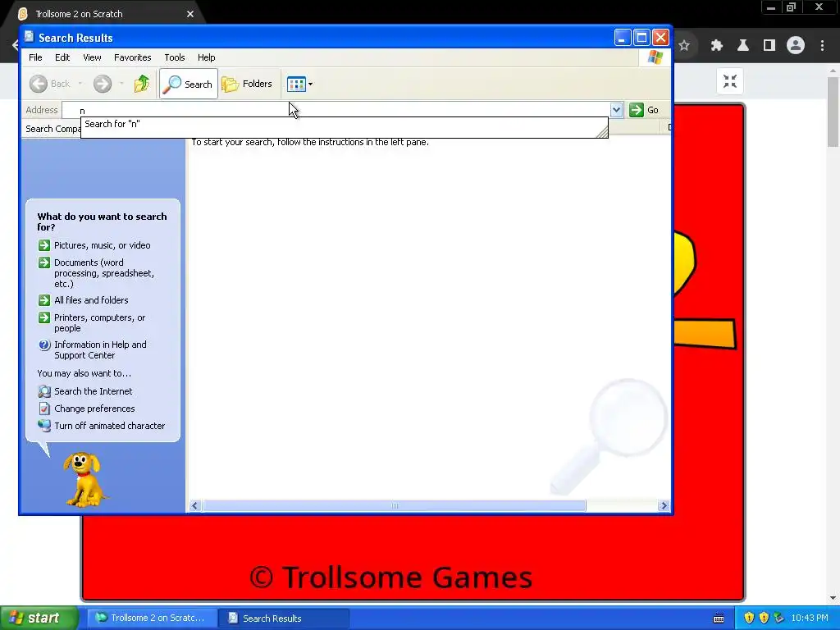
Task: Click the Search the Internet icon
Action: pos(44,391)
